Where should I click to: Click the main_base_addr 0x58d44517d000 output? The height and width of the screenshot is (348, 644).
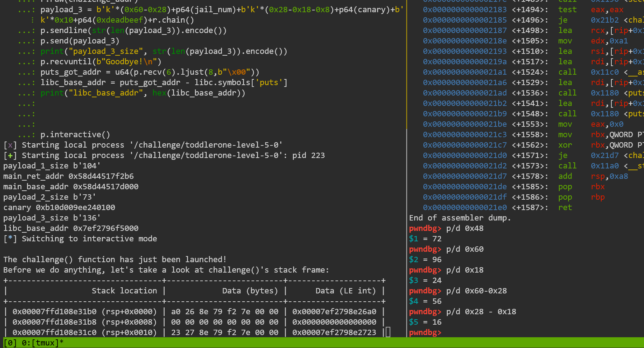[x=71, y=187]
